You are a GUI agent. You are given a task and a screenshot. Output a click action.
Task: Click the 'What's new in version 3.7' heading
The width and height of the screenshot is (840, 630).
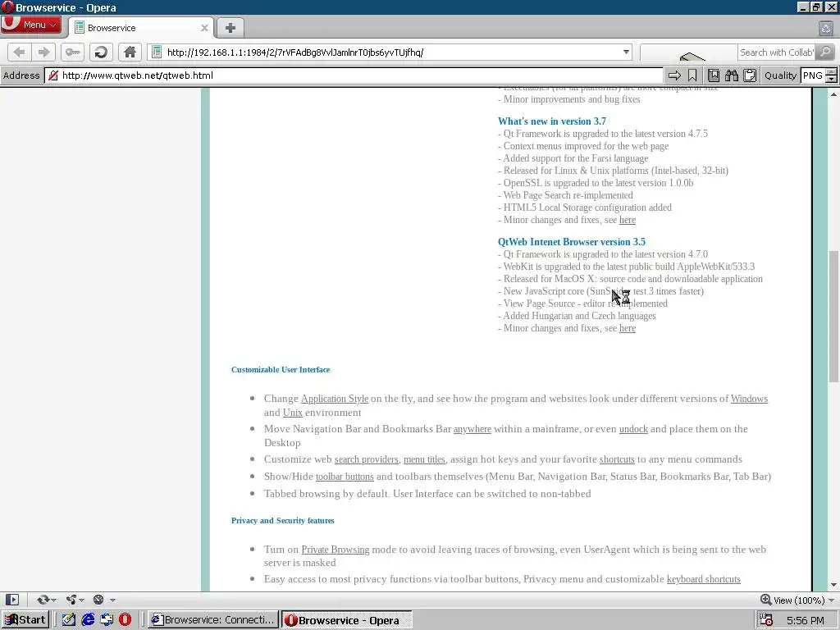pos(552,121)
